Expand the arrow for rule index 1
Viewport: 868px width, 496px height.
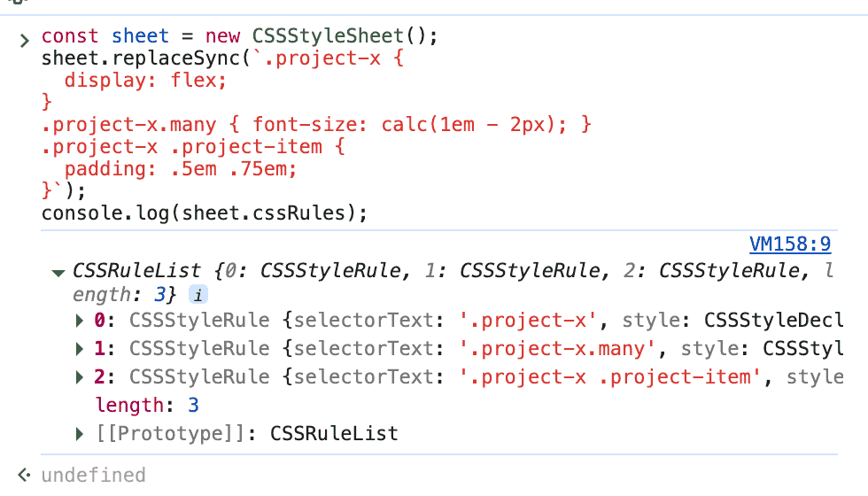[x=81, y=349]
